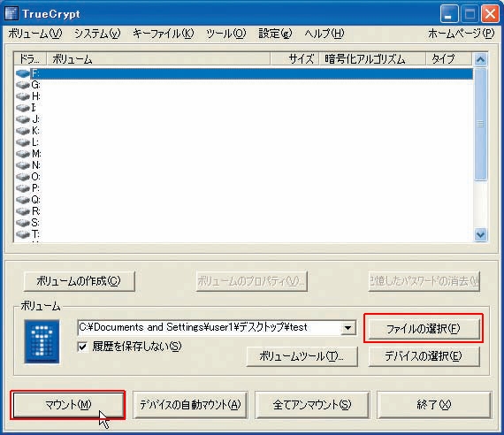
Task: Open the キーファイル(K) menu
Action: (164, 34)
